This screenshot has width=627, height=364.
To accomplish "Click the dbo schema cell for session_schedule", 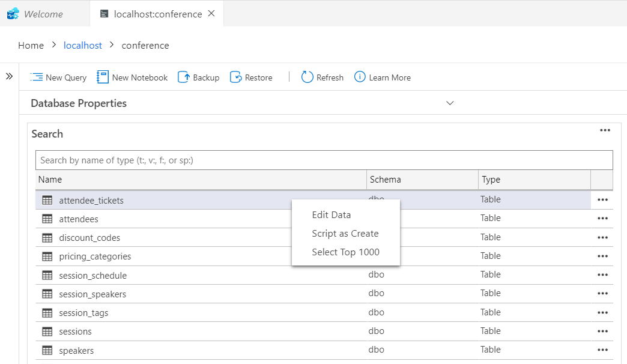I will click(377, 275).
